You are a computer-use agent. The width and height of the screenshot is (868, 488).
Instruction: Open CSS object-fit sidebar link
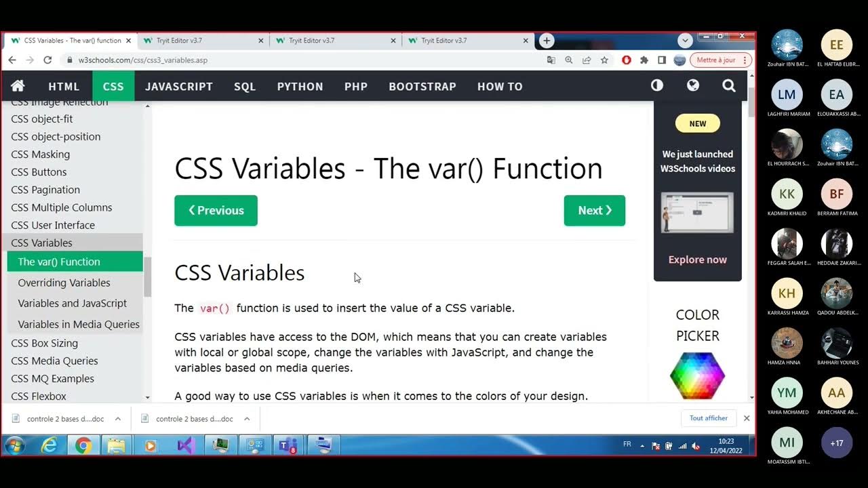pyautogui.click(x=42, y=119)
